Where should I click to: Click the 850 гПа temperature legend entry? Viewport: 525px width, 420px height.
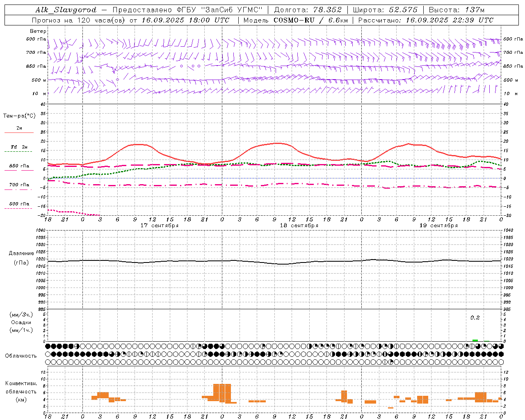tap(19, 166)
